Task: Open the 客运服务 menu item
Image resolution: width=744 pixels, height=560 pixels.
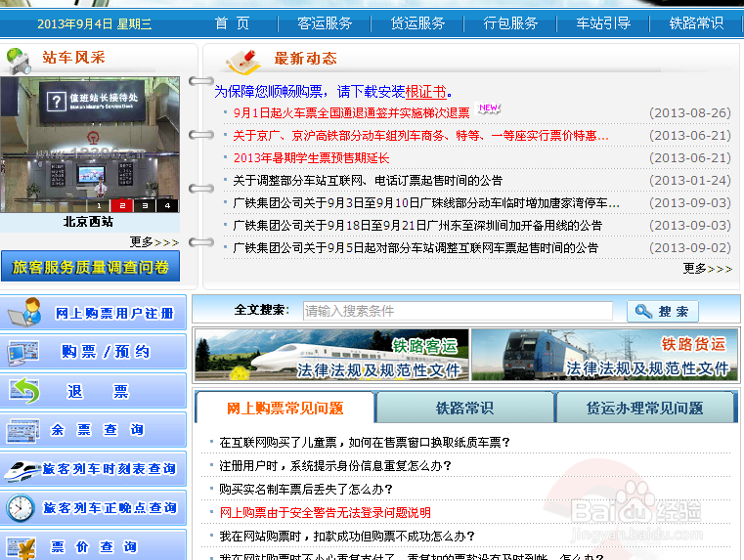Action: click(325, 22)
